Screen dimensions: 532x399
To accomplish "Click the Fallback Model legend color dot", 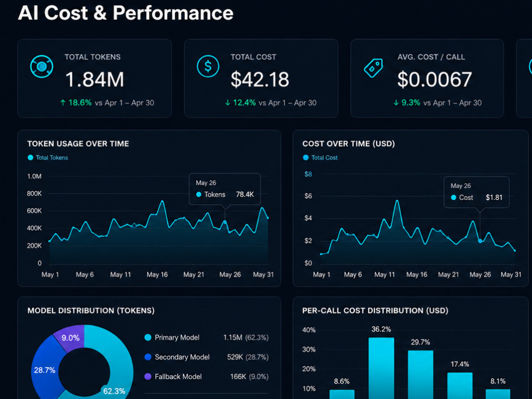I will pyautogui.click(x=147, y=377).
